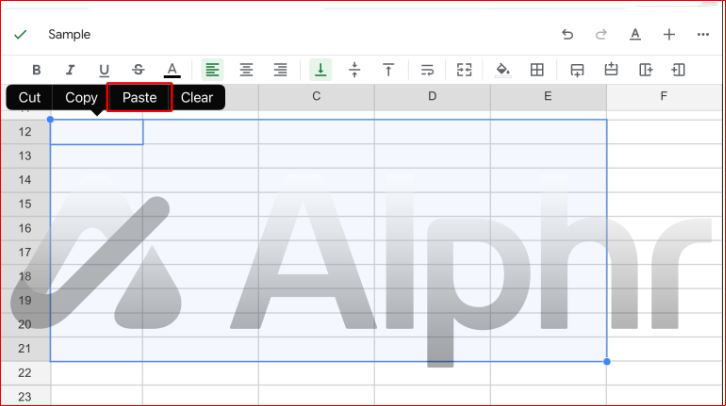This screenshot has height=406, width=726.
Task: Click the cell in column E row 13
Action: pyautogui.click(x=548, y=156)
